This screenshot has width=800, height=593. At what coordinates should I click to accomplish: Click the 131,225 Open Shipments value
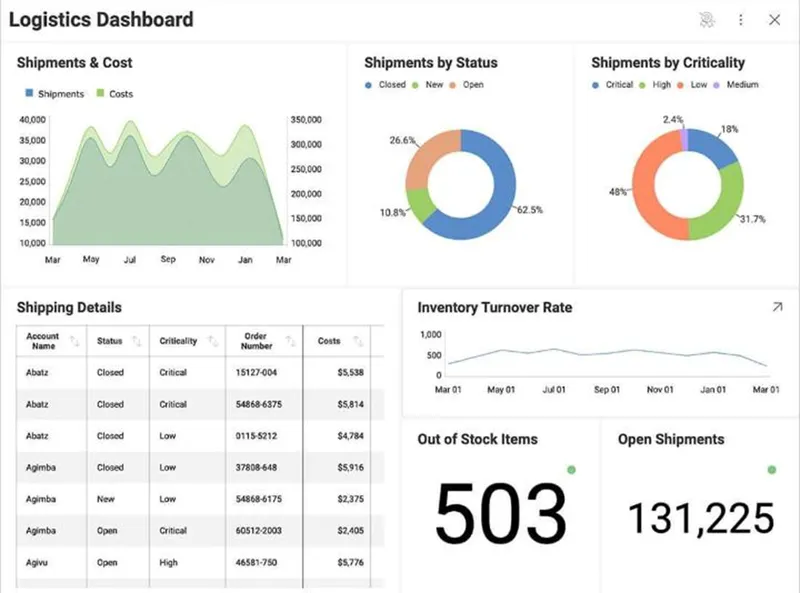tap(701, 518)
